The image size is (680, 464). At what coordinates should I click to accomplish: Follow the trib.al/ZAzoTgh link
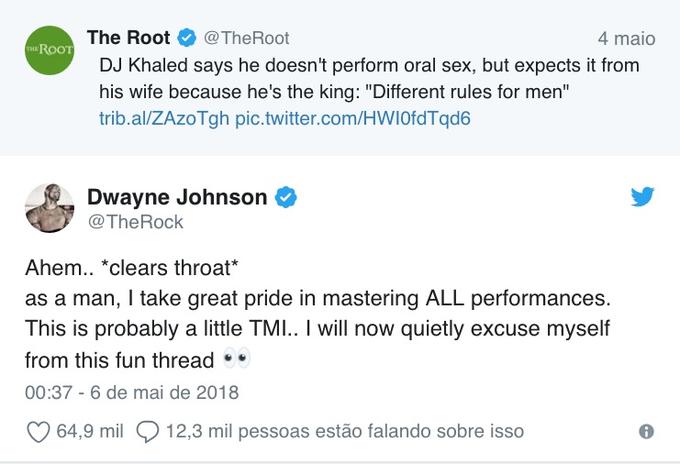164,117
